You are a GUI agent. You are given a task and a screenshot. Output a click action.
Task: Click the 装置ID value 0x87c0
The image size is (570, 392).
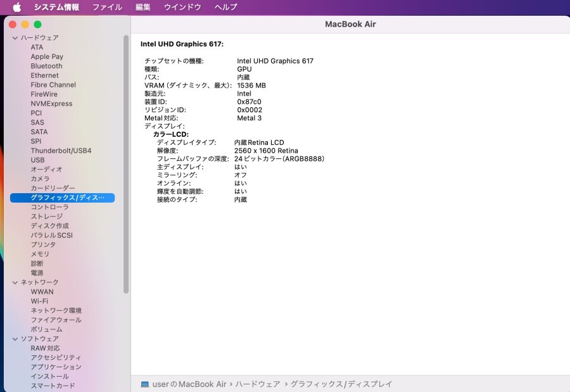249,102
